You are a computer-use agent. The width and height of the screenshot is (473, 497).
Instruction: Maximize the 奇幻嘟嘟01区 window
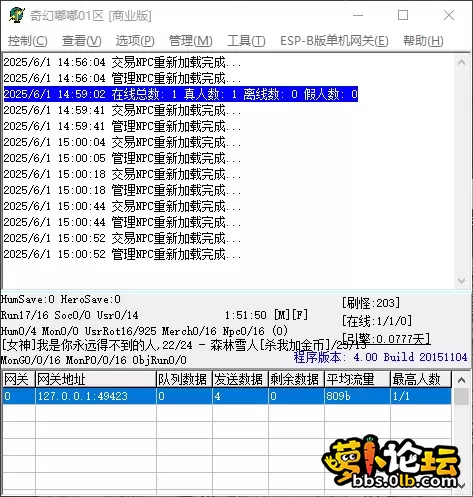click(x=403, y=15)
